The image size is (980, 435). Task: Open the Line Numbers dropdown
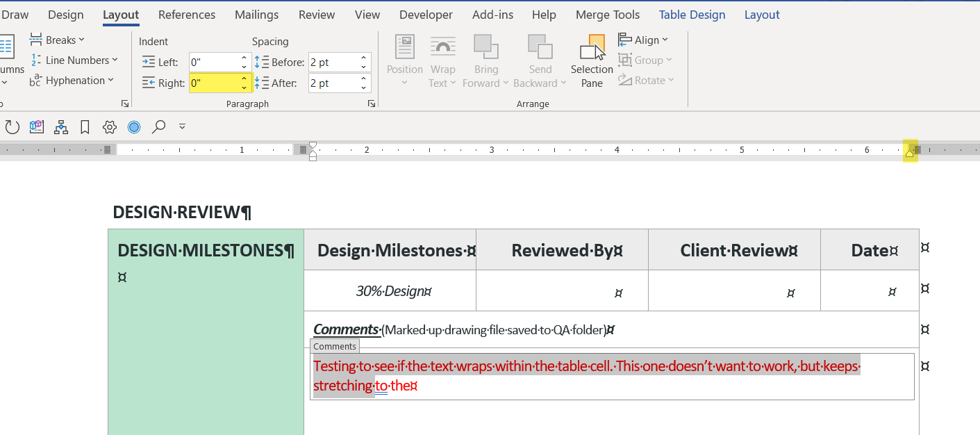coord(74,60)
